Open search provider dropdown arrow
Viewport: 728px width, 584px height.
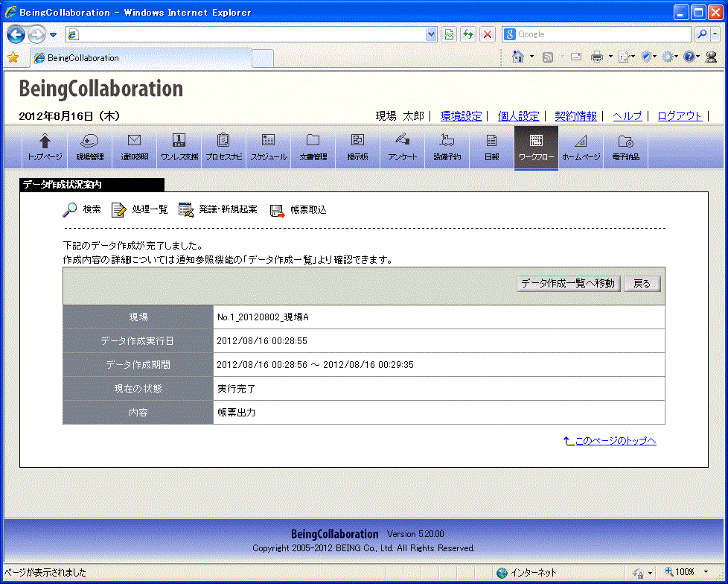[715, 34]
